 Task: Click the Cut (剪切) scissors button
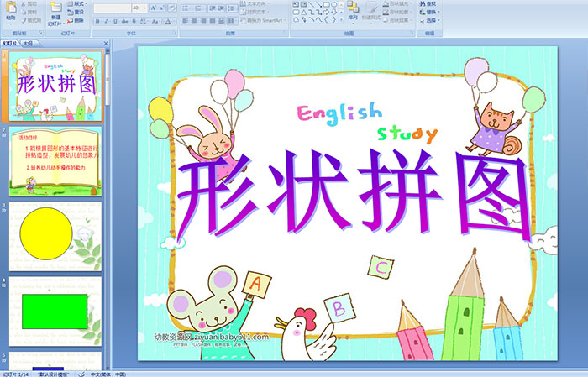tap(29, 3)
